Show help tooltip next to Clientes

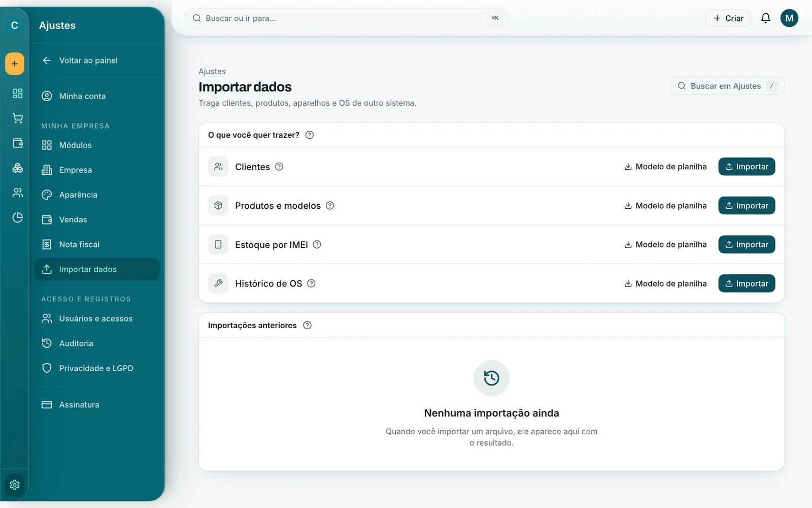pos(279,167)
